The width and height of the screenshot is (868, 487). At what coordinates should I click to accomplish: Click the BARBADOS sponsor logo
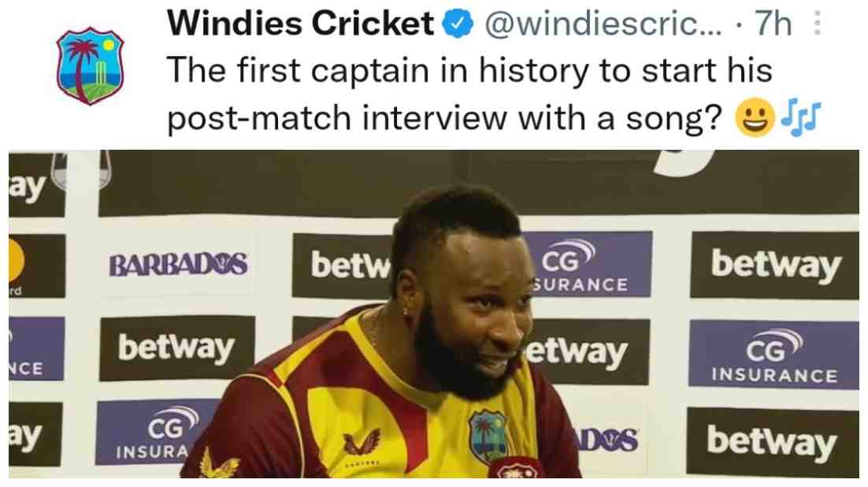coord(178,265)
